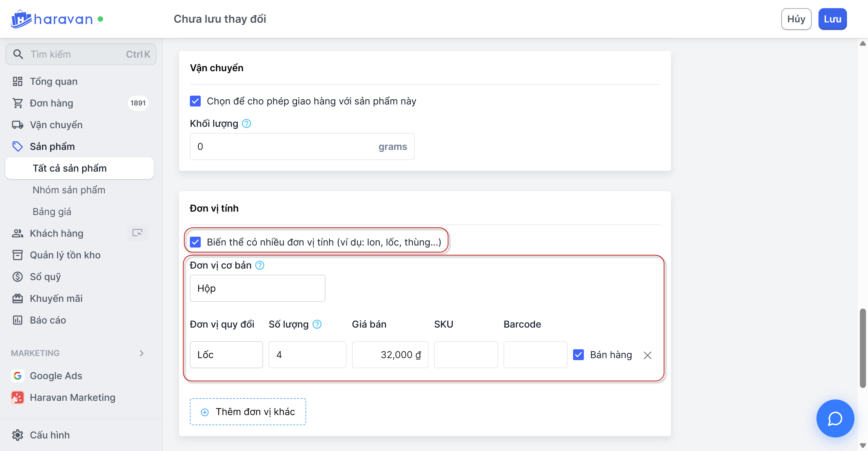
Task: Open Haravan Marketing app
Action: tap(72, 397)
